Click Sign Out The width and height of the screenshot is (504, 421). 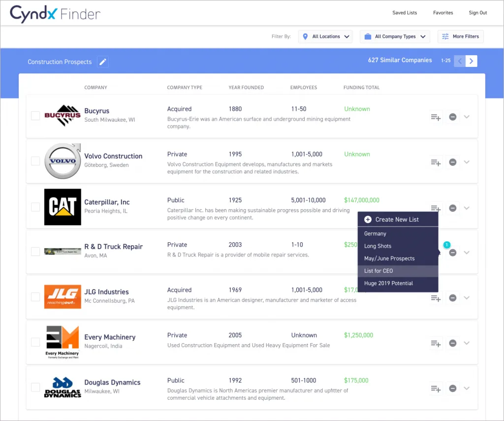(477, 12)
